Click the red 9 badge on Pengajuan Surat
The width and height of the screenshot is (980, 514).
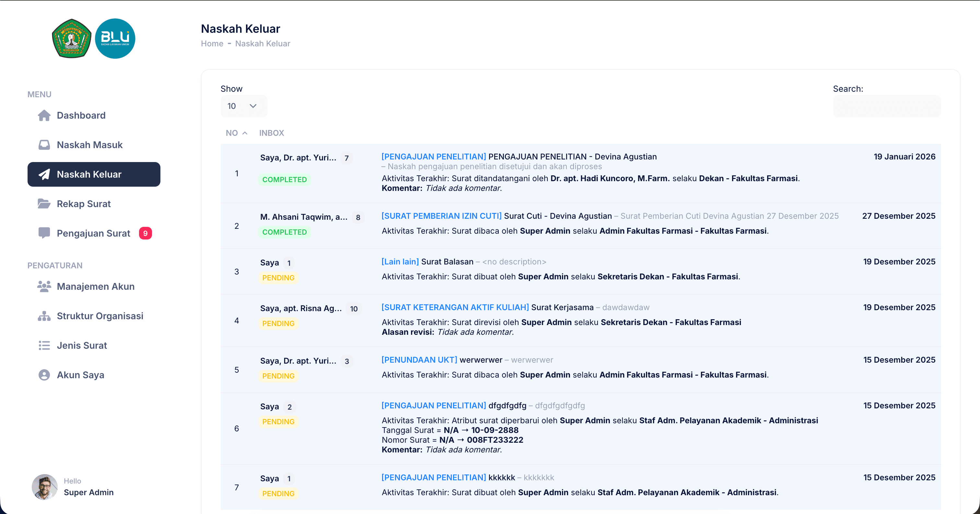point(145,233)
